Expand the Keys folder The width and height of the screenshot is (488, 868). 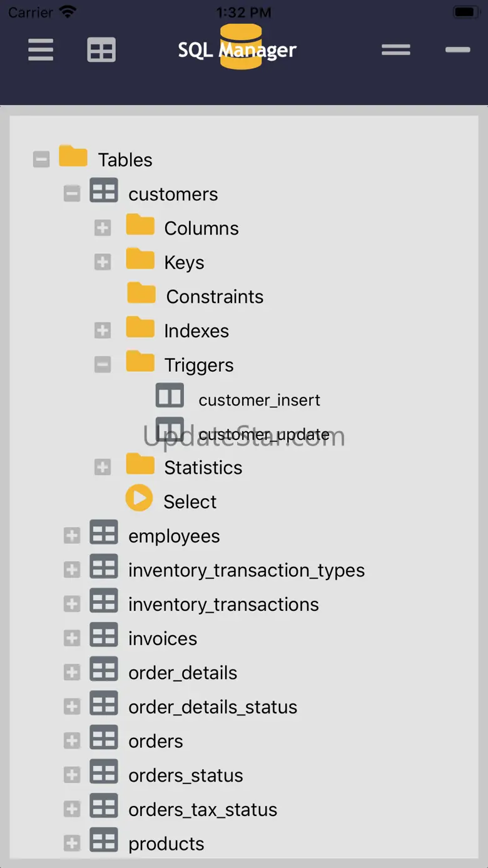[x=103, y=262]
